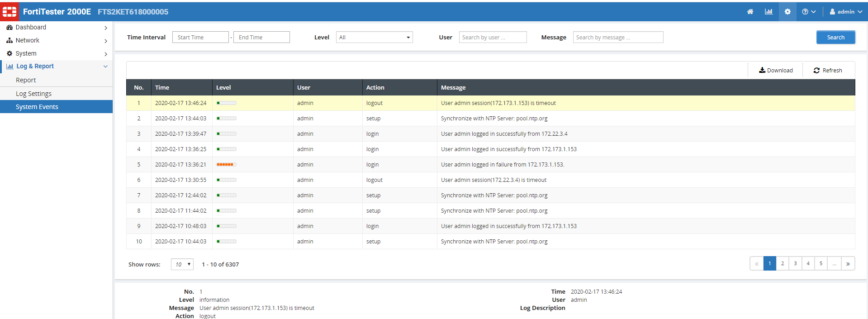Image resolution: width=868 pixels, height=319 pixels.
Task: Open settings gear icon in header
Action: 787,12
